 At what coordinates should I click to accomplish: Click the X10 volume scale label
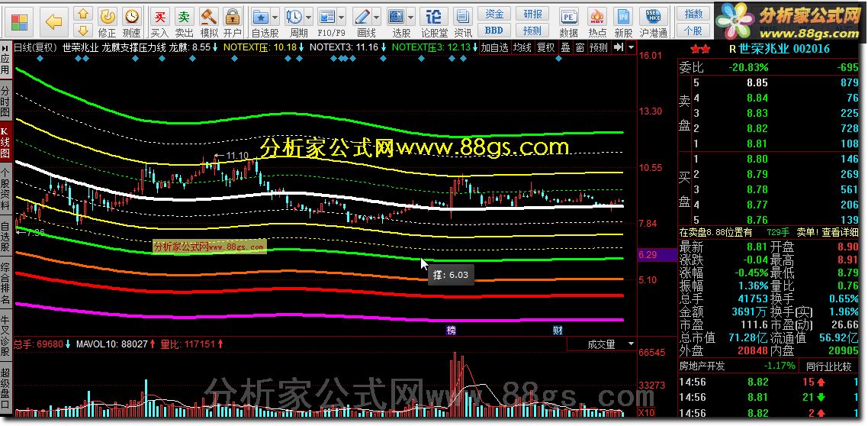tap(645, 412)
